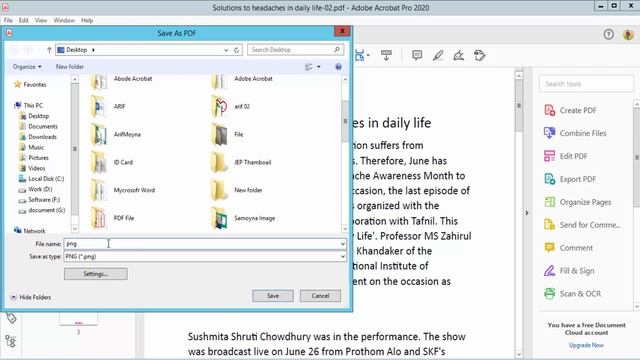
Task: Open Send for Comments tool
Action: tap(582, 224)
